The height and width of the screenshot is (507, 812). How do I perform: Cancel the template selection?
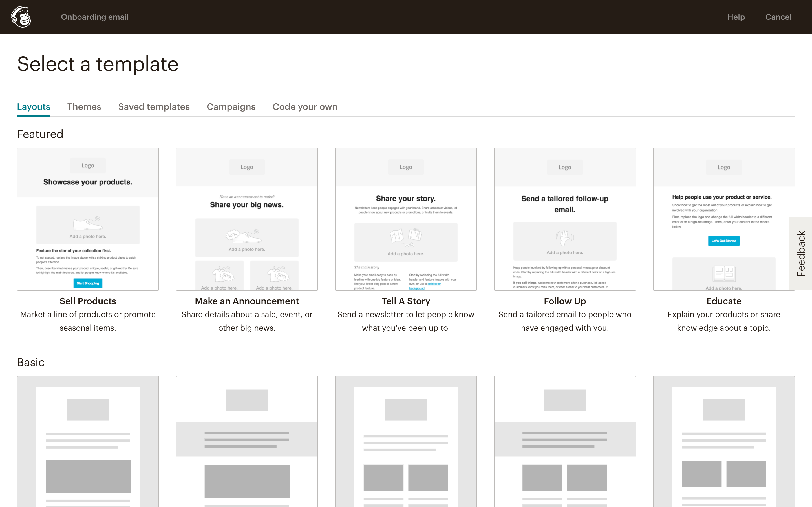pos(778,17)
